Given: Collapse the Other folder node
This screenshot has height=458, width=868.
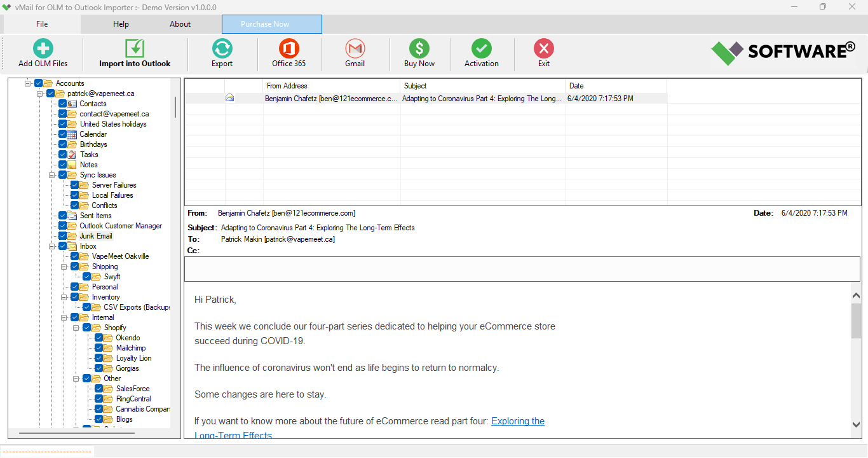Looking at the screenshot, I should (76, 378).
